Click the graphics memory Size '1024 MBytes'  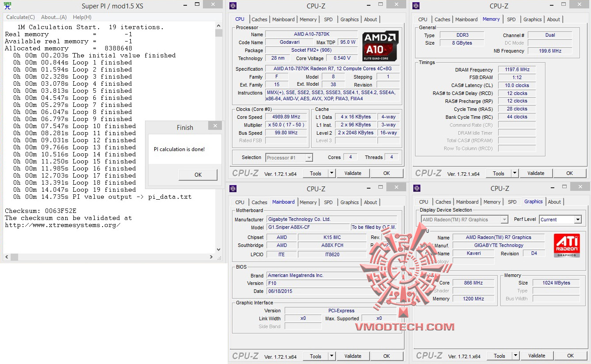point(556,283)
